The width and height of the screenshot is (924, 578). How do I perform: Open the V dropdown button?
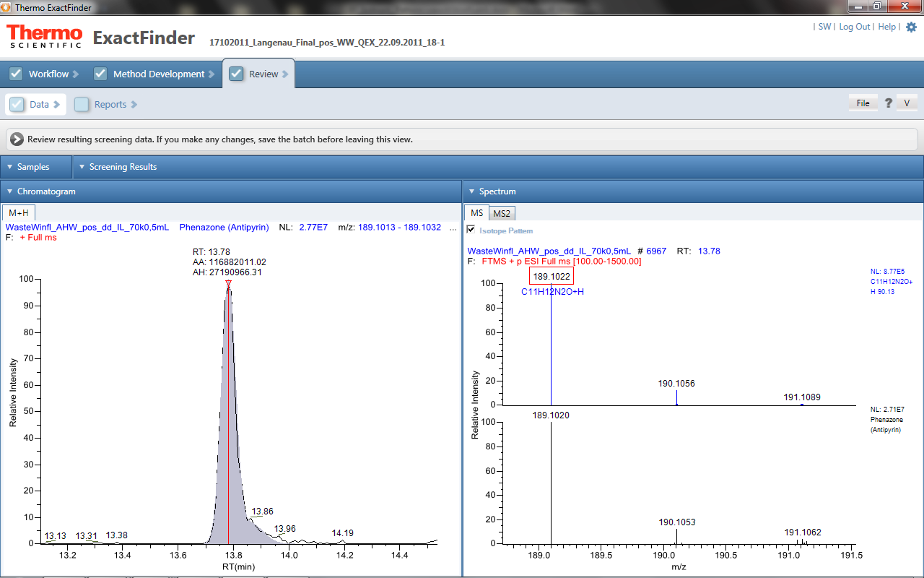[x=907, y=103]
